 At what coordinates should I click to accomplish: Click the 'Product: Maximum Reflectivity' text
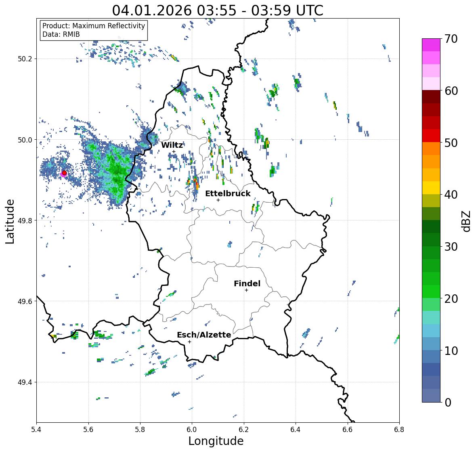point(94,26)
